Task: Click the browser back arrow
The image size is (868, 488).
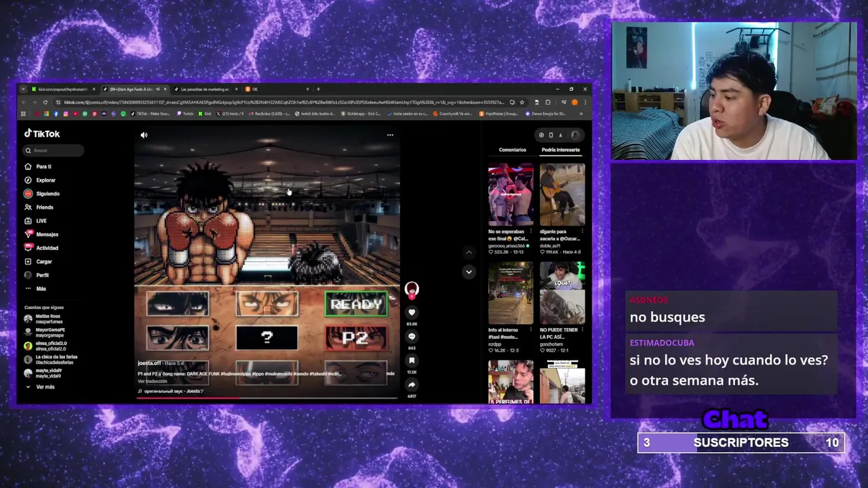Action: pyautogui.click(x=24, y=102)
